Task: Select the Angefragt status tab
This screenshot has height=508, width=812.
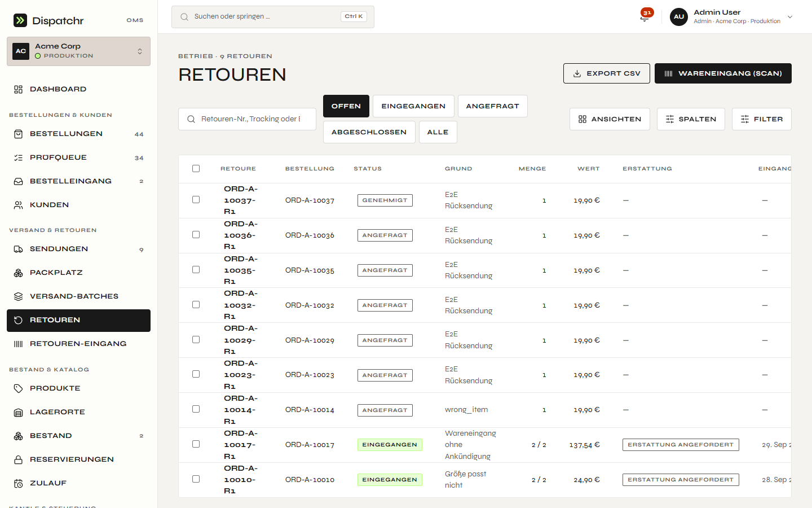Action: (x=492, y=106)
